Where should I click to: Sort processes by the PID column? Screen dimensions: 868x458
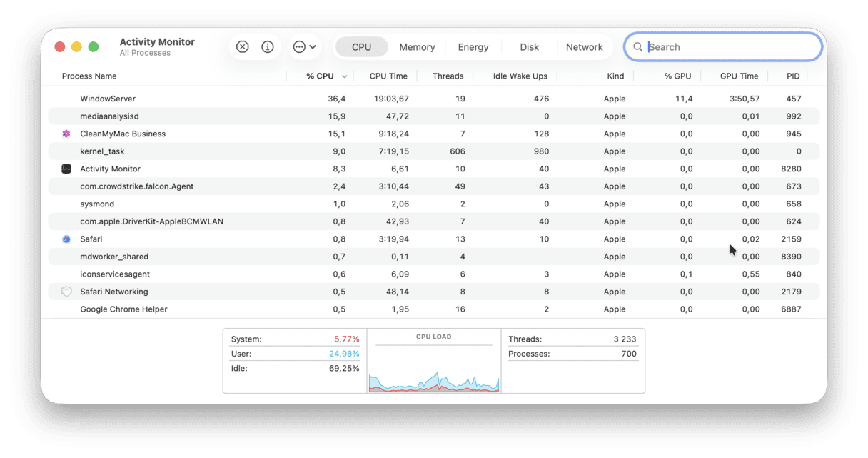[x=792, y=76]
